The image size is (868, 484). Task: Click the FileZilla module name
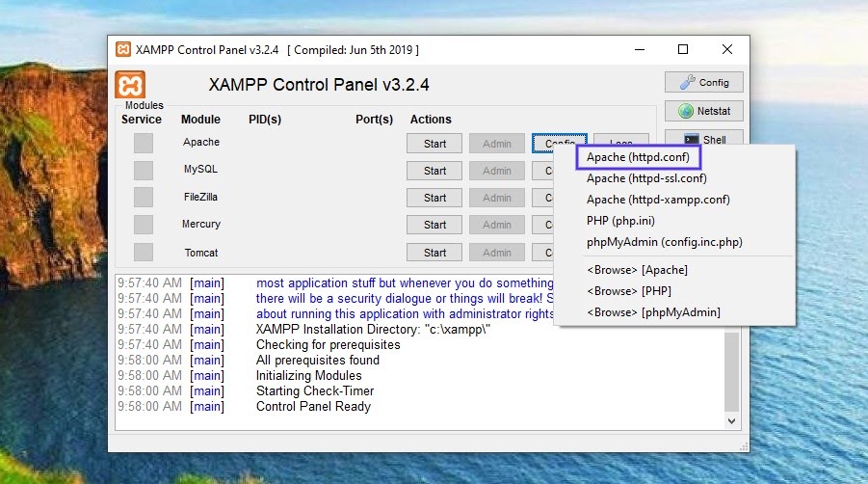click(200, 197)
